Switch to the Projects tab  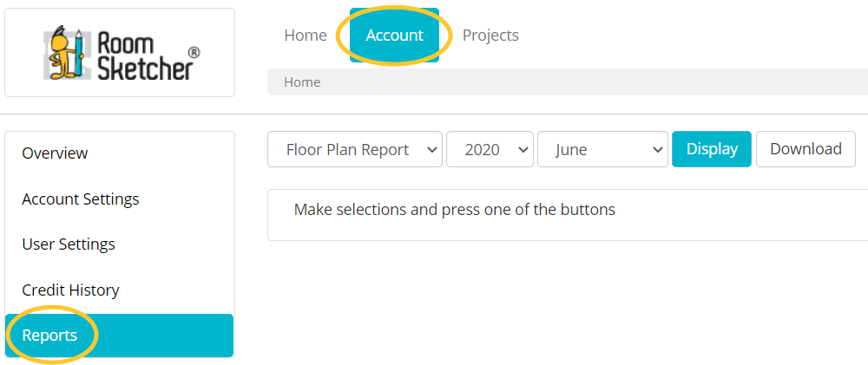490,36
